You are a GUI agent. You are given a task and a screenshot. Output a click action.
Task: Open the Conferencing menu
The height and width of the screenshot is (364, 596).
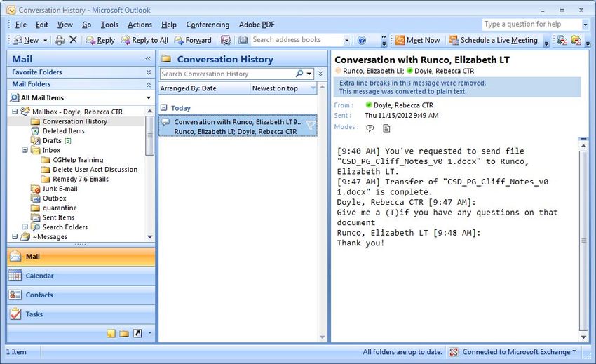[x=208, y=25]
